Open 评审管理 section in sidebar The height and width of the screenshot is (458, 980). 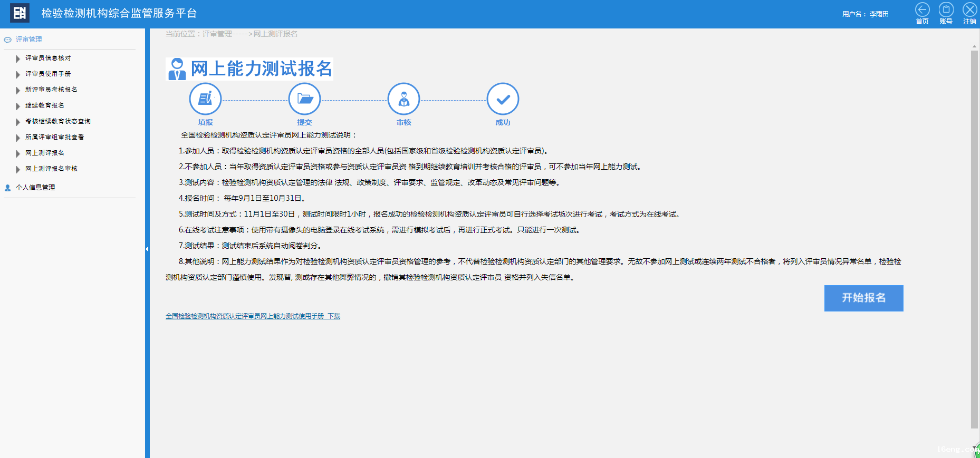[28, 40]
